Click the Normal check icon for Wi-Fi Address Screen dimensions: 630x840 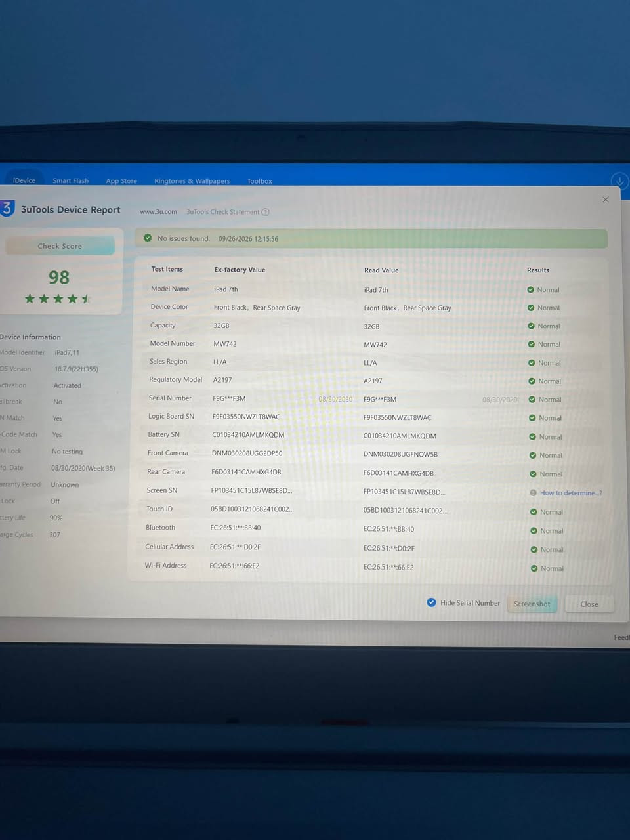(534, 568)
